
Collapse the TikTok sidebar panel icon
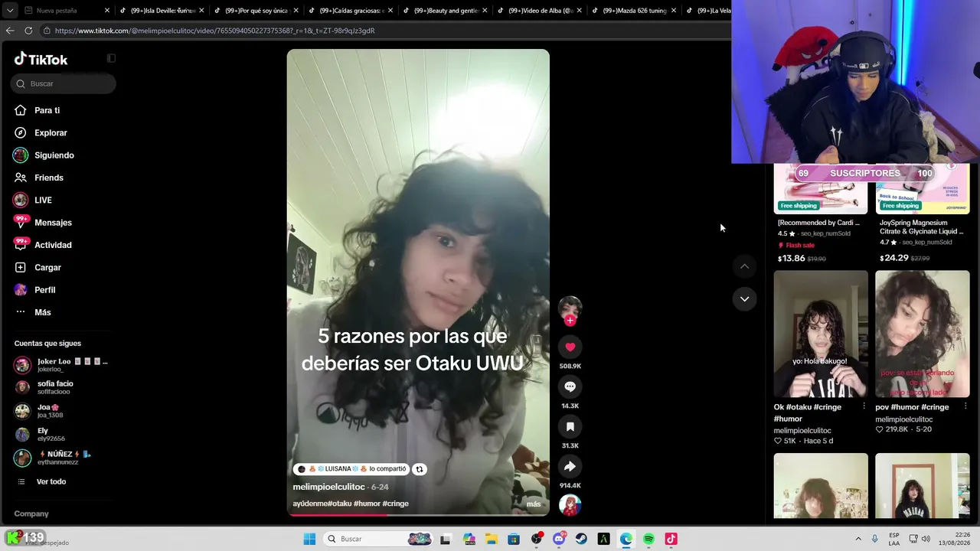click(111, 58)
